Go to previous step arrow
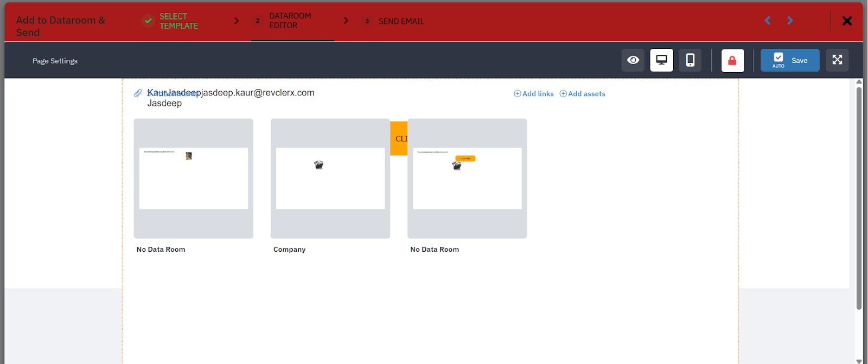Image resolution: width=868 pixels, height=364 pixels. coord(768,21)
